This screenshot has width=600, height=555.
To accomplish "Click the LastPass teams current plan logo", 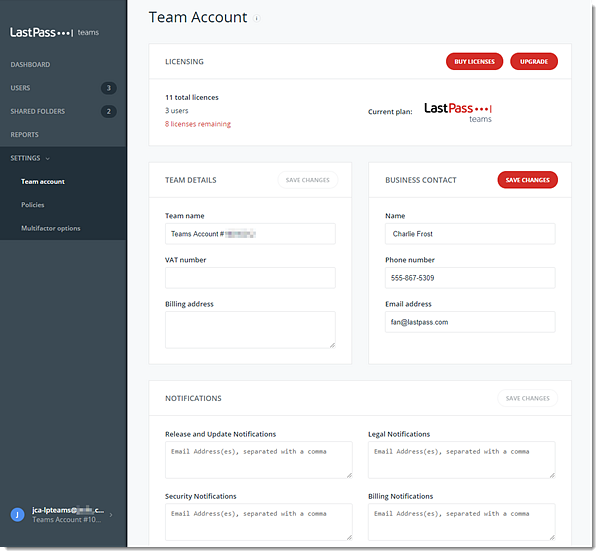I will click(x=458, y=112).
